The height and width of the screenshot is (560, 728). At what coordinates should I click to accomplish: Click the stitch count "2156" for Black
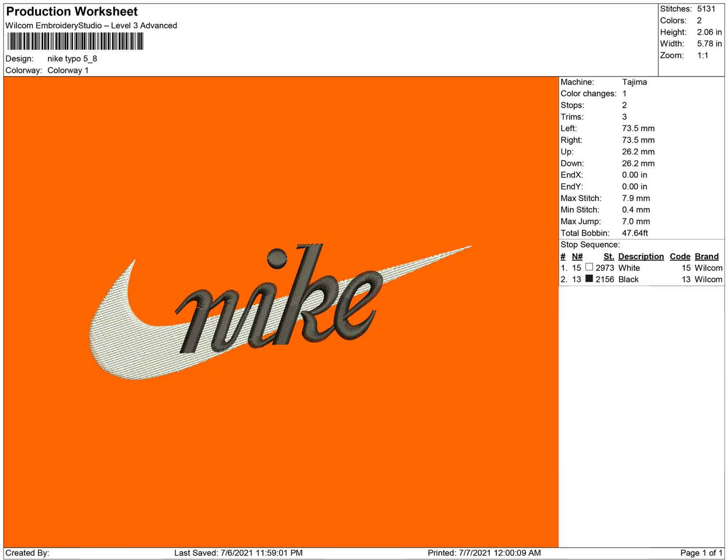(605, 279)
